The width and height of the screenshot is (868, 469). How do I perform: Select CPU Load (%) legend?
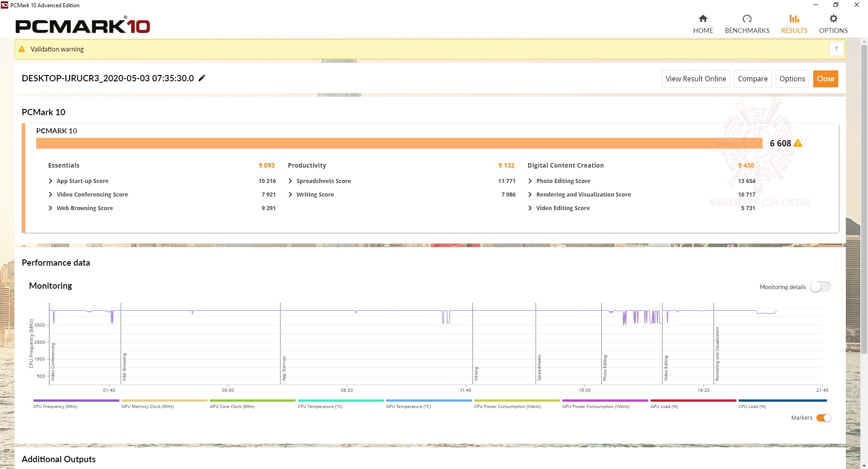[782, 403]
